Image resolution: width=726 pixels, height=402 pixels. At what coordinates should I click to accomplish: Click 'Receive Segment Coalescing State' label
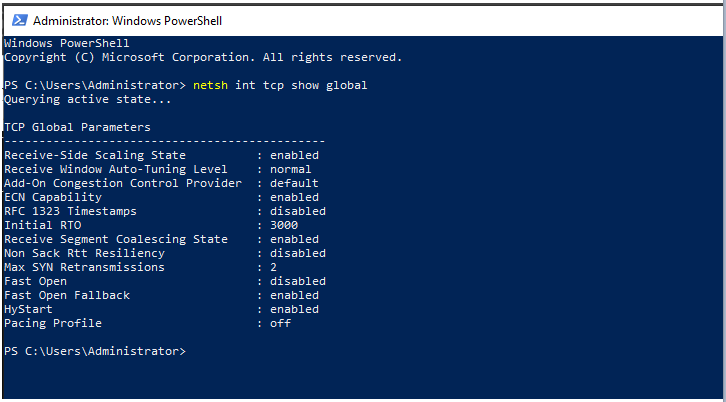tap(116, 239)
